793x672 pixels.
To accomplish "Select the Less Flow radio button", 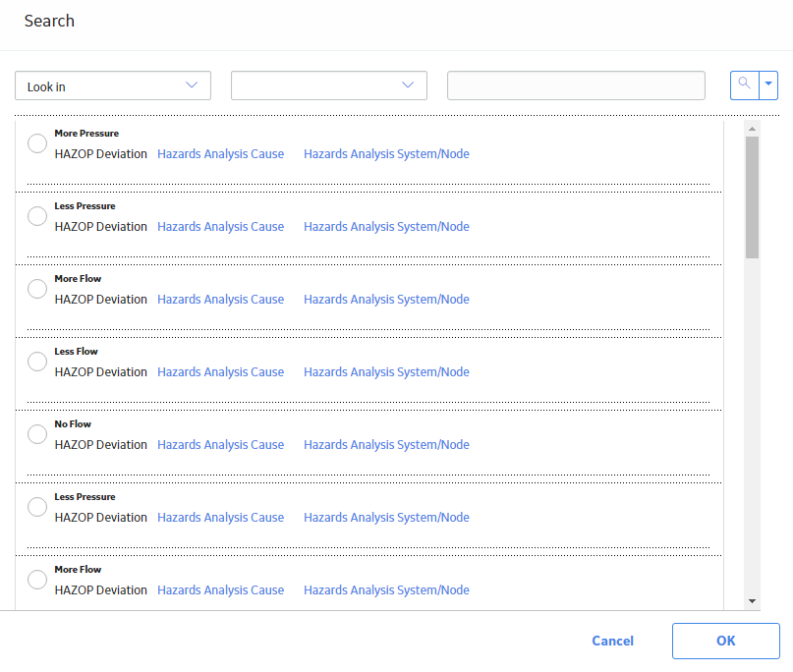I will pyautogui.click(x=37, y=362).
